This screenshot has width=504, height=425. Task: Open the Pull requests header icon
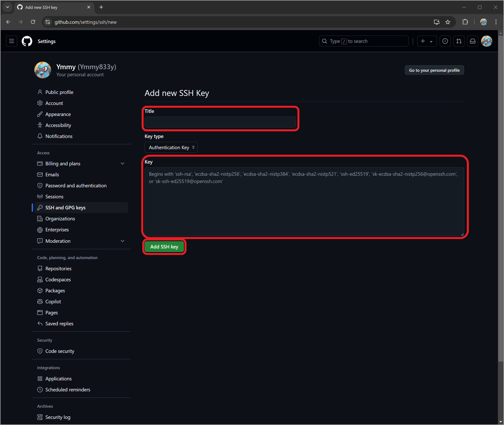click(x=459, y=41)
